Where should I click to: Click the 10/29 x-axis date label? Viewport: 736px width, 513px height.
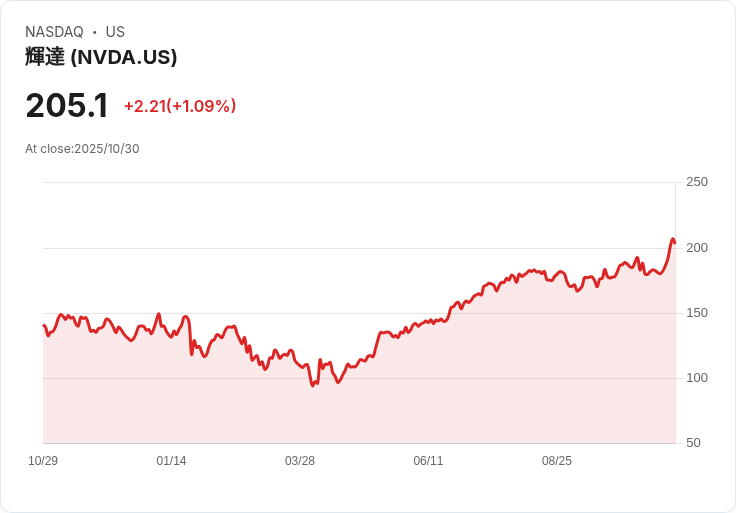click(43, 461)
